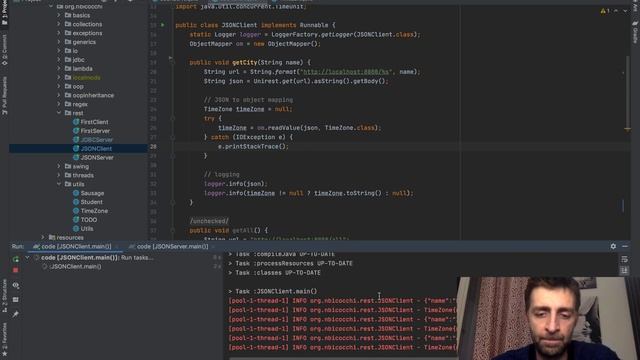640x360 pixels.
Task: Expand the exceptions package
Action: pos(59,33)
